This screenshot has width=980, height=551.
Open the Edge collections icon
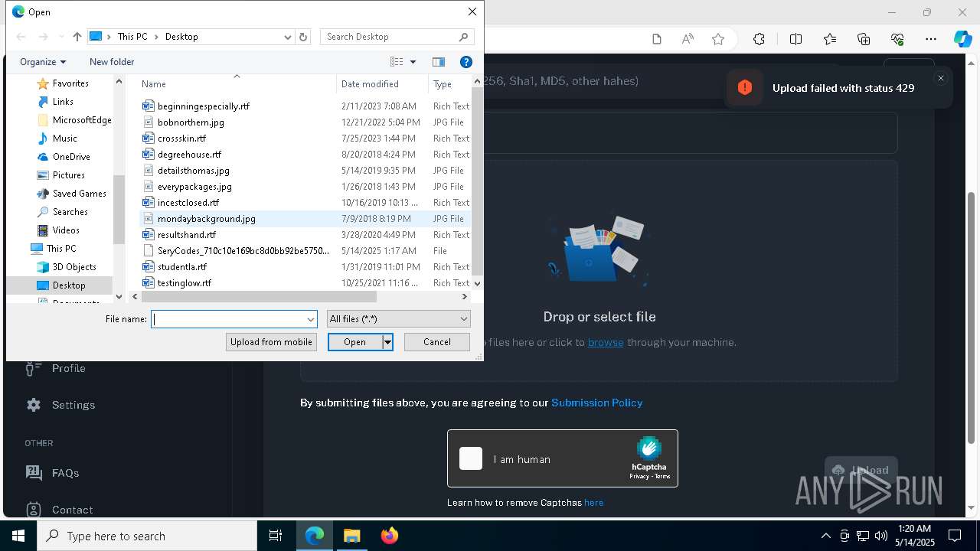click(x=864, y=39)
